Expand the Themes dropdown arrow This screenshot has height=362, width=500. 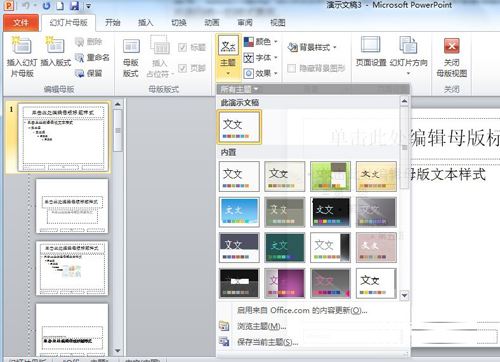click(228, 73)
